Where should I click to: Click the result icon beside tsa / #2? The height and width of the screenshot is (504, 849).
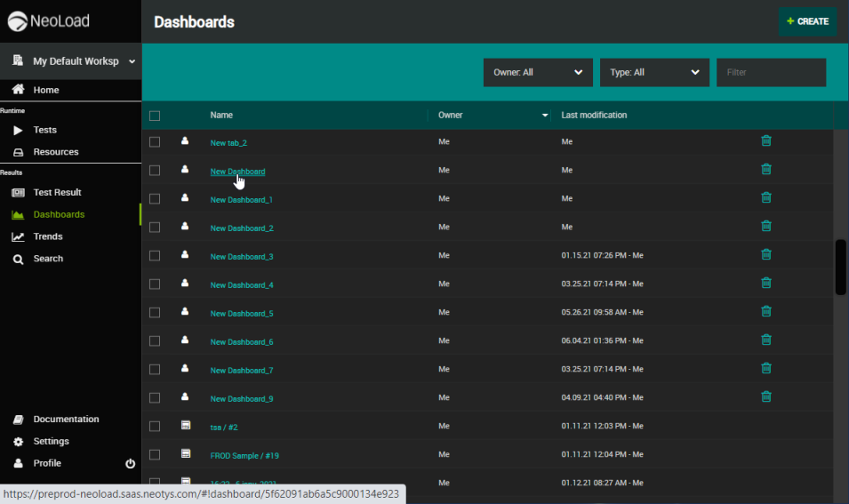point(185,426)
